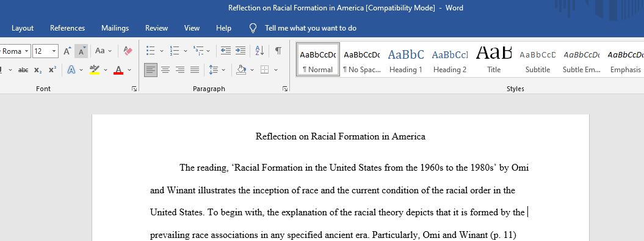Toggle superscript formatting

click(x=52, y=70)
